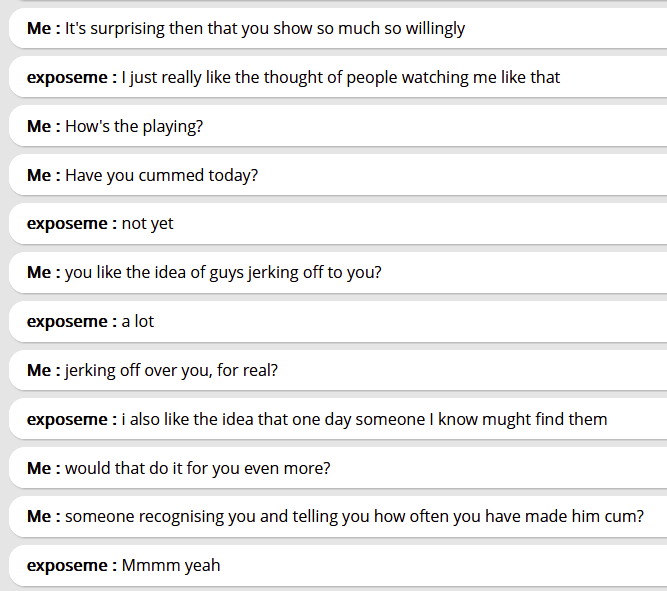Click the exposeme name on the "someone I know" message
Screen dimensions: 667x591
tap(72, 419)
